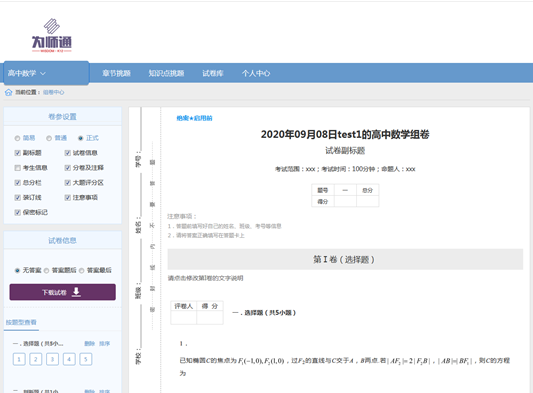Switch to the 按题型查看 tab

(x=21, y=322)
